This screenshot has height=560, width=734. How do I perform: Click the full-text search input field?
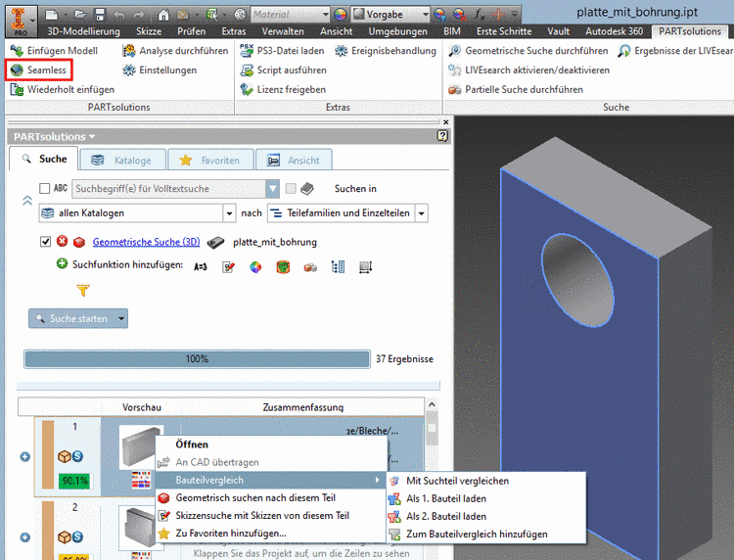[169, 189]
